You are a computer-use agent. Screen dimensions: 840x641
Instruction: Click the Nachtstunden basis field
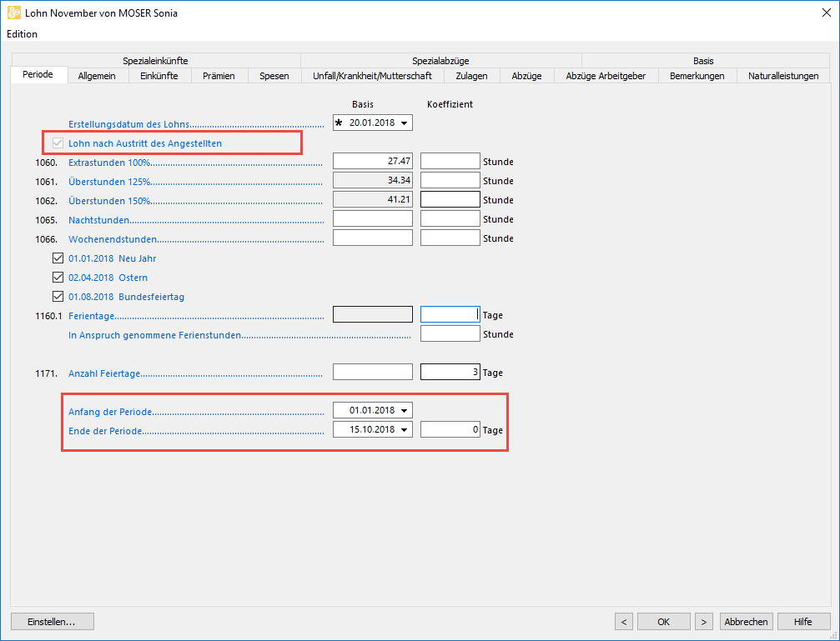pyautogui.click(x=373, y=219)
